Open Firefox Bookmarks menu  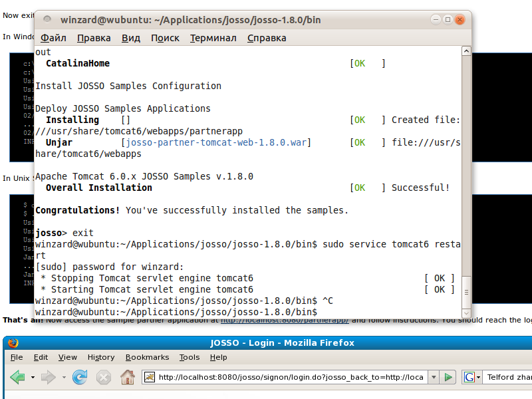click(x=147, y=357)
